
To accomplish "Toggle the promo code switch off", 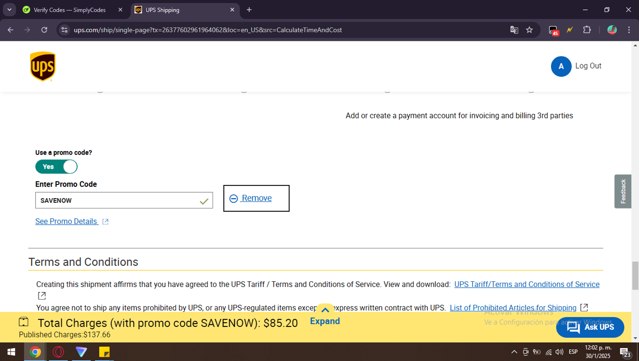I will tap(56, 167).
